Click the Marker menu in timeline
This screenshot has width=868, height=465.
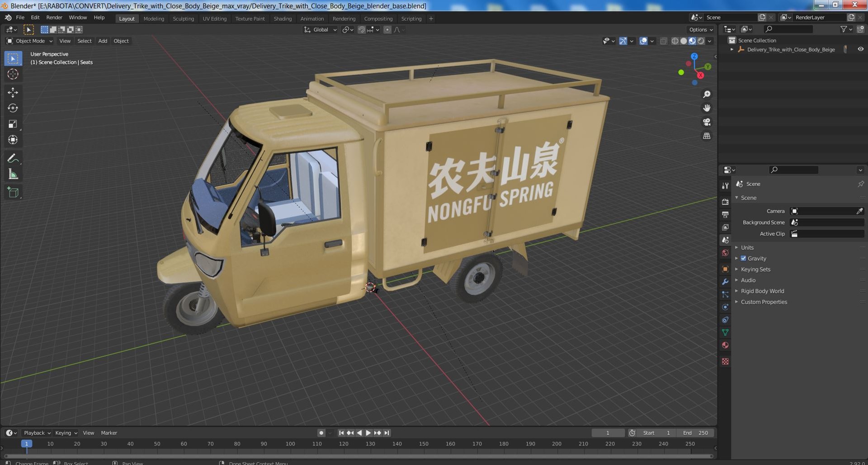(109, 433)
